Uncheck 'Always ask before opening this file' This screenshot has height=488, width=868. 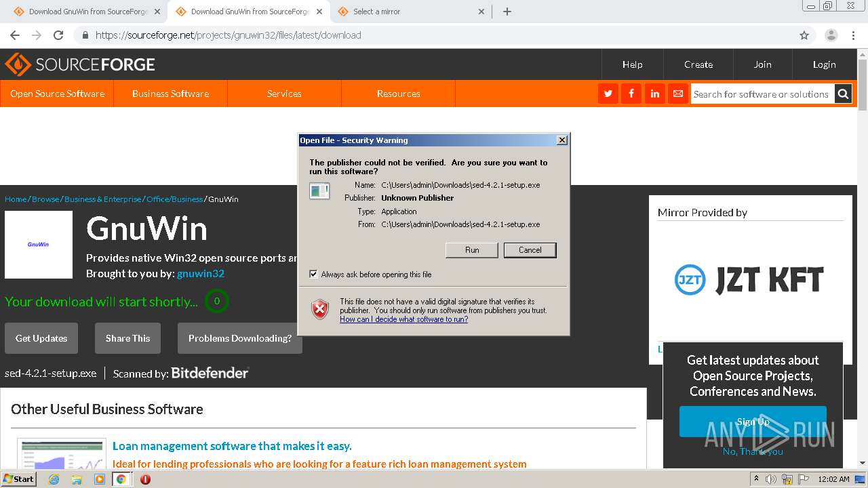[313, 274]
